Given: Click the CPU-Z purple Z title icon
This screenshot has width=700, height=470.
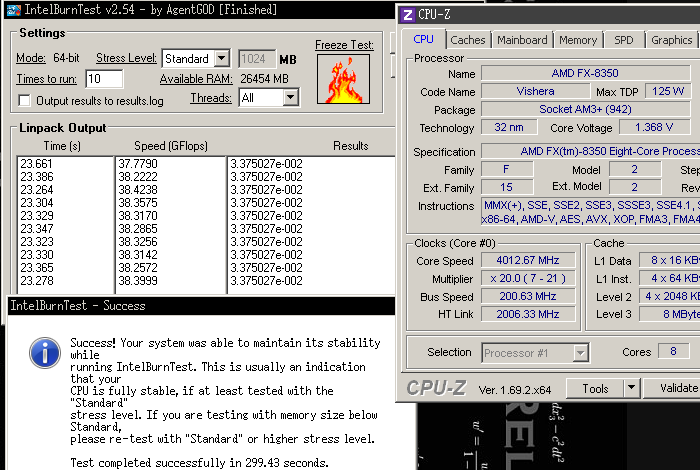Looking at the screenshot, I should click(407, 15).
